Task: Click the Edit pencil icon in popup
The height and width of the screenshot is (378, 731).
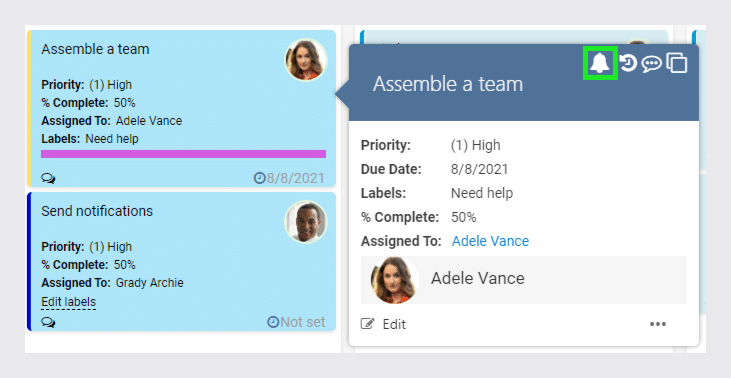Action: [368, 324]
